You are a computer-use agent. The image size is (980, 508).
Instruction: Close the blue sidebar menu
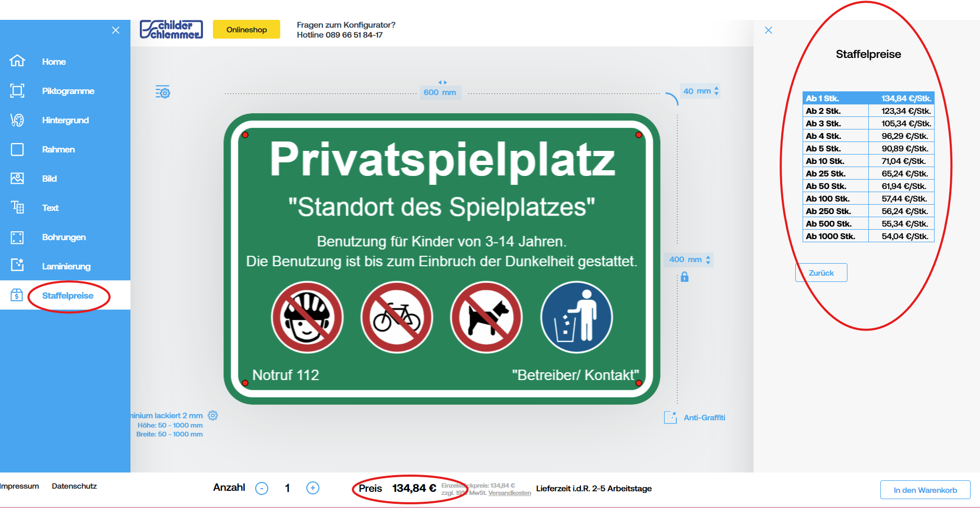[x=116, y=30]
